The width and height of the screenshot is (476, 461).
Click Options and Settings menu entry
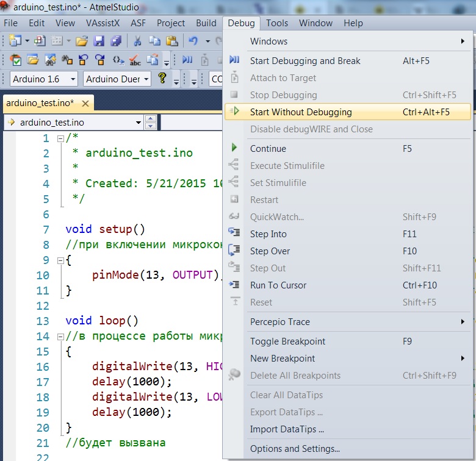(295, 449)
